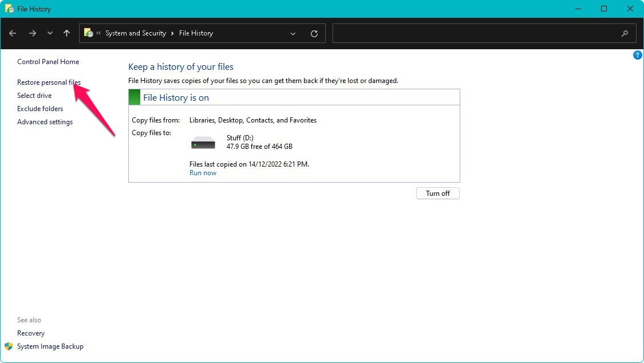
Task: Close the File History window
Action: click(x=630, y=9)
